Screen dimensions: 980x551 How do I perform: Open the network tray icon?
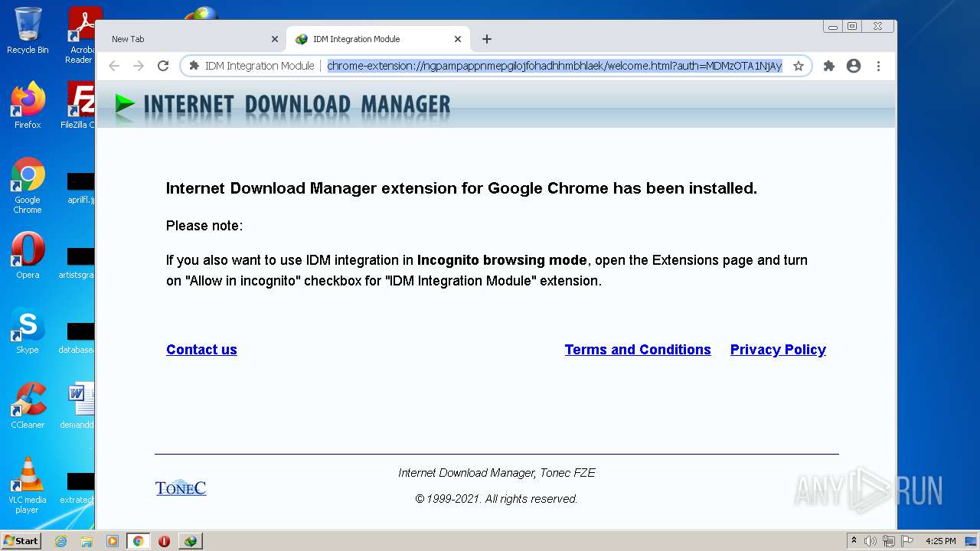pyautogui.click(x=888, y=541)
